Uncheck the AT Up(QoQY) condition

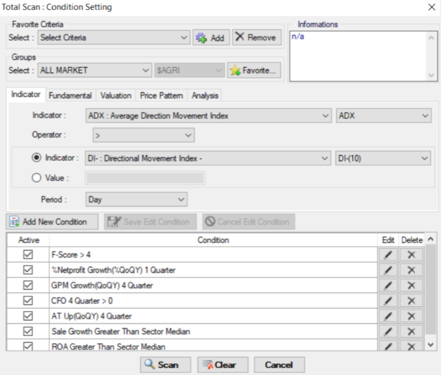28,316
